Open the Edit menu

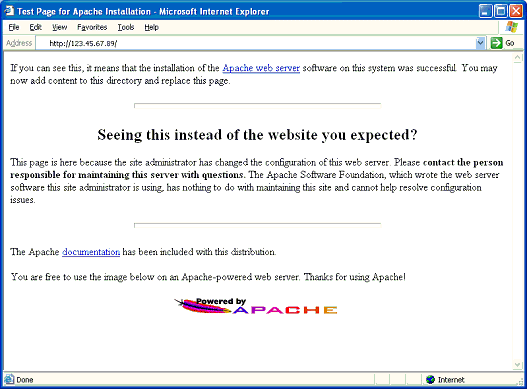(x=35, y=27)
